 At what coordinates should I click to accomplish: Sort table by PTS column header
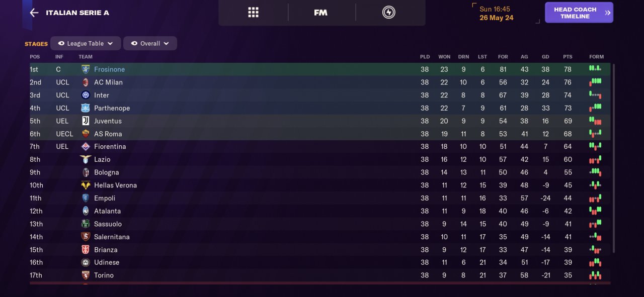coord(568,57)
